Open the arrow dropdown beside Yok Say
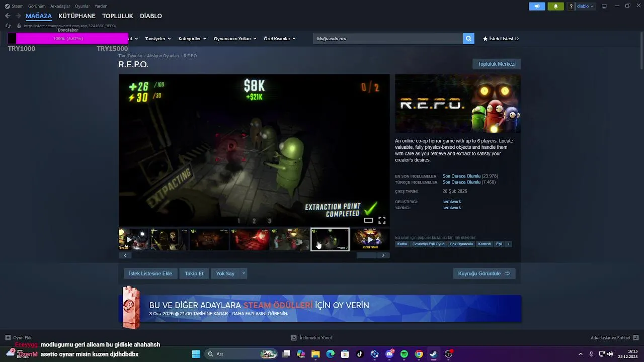This screenshot has height=362, width=644. (244, 274)
